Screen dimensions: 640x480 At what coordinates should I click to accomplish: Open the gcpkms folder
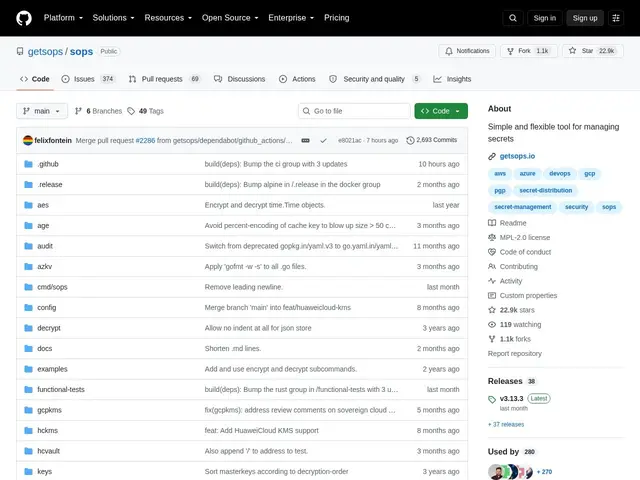[x=49, y=410]
